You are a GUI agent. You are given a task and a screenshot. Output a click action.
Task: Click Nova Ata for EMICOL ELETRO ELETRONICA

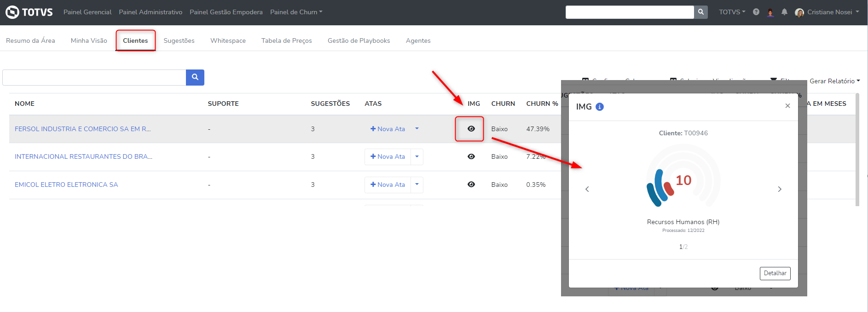[x=388, y=185]
